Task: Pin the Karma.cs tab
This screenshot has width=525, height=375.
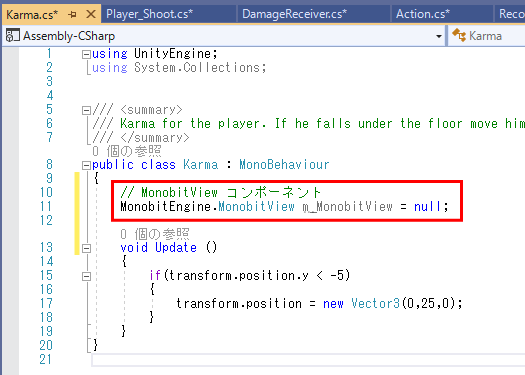Action: pos(72,14)
